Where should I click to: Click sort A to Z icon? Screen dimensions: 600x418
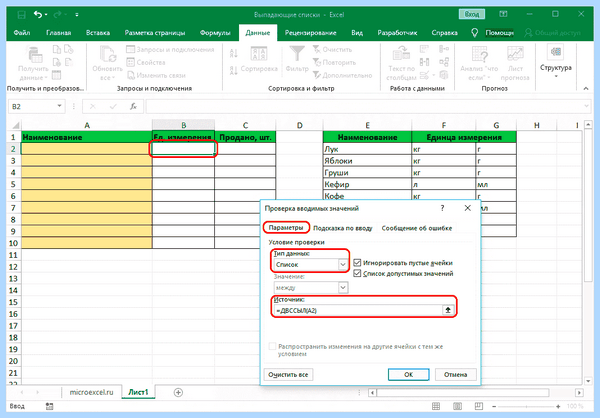pyautogui.click(x=233, y=53)
